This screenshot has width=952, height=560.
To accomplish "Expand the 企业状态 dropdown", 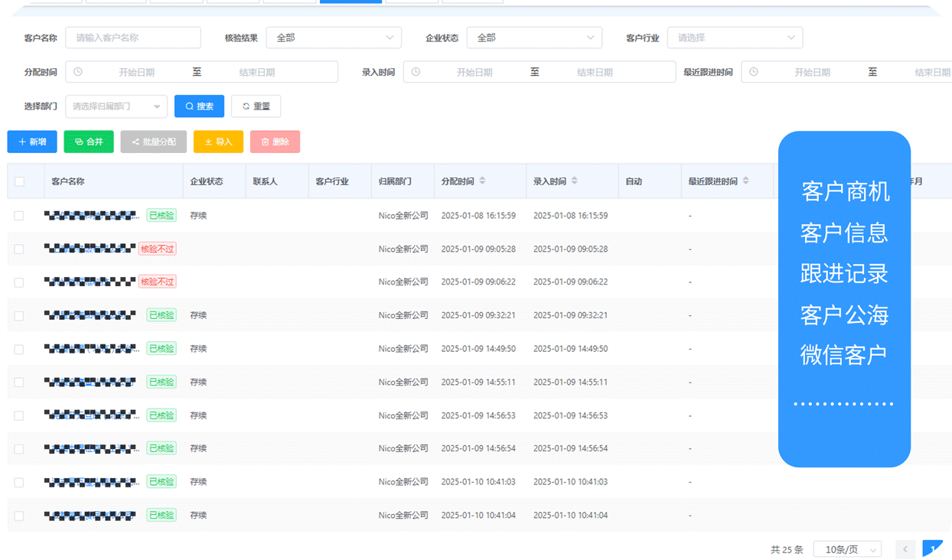I will (x=534, y=37).
